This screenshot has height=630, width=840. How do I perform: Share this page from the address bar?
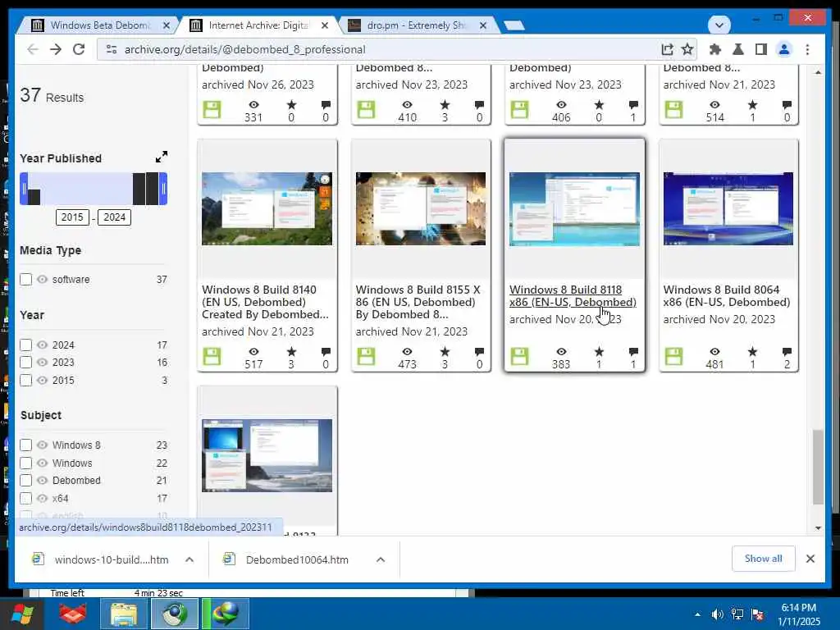667,49
